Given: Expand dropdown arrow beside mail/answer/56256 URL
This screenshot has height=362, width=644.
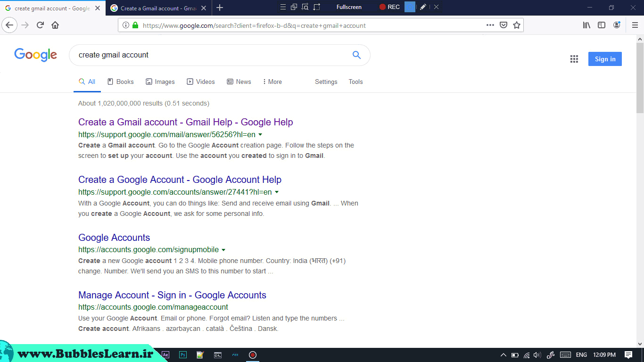Looking at the screenshot, I should 260,135.
